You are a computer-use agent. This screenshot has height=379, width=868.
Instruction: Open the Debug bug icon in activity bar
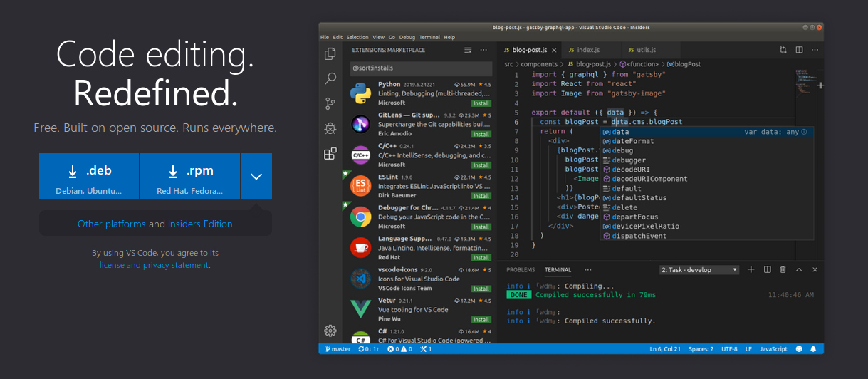click(x=330, y=128)
